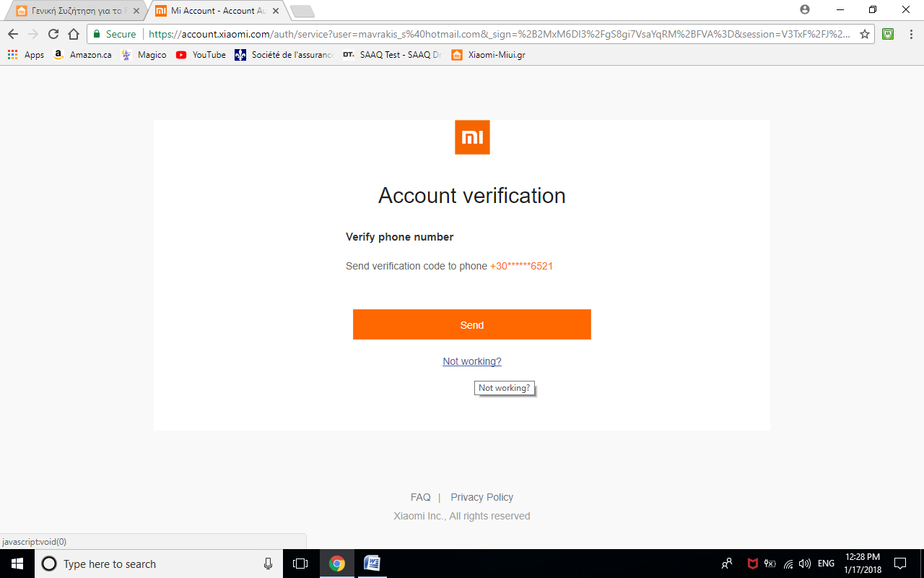Click the ENG language indicator
924x578 pixels.
coord(827,564)
